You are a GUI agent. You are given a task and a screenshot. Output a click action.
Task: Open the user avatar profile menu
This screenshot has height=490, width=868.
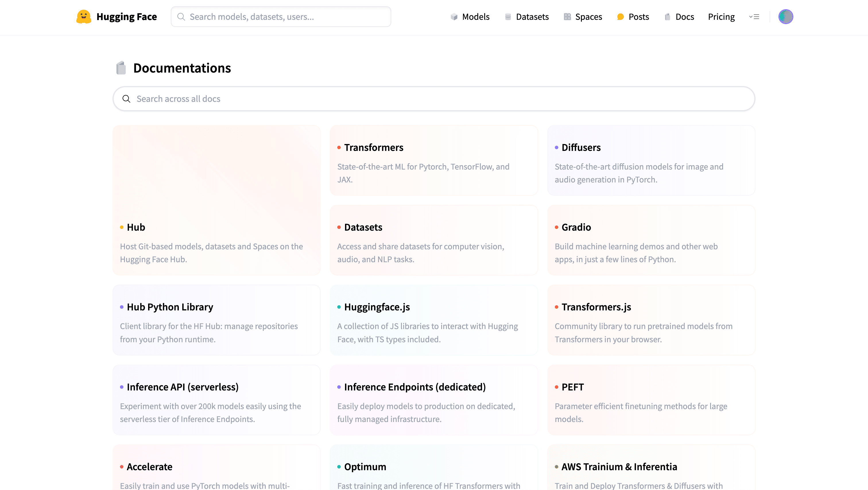[x=785, y=17]
